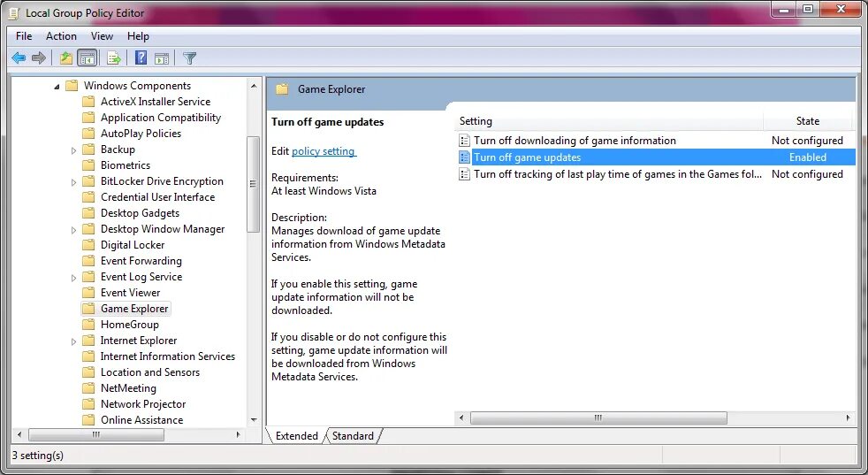The image size is (868, 475).
Task: Click policy icon beside Turn off tracking of last play time
Action: tap(464, 174)
